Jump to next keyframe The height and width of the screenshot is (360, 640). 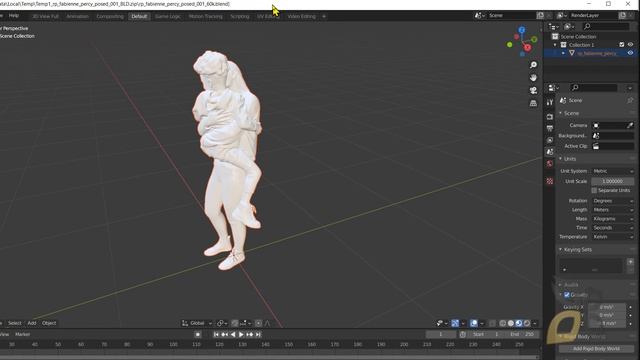point(249,335)
